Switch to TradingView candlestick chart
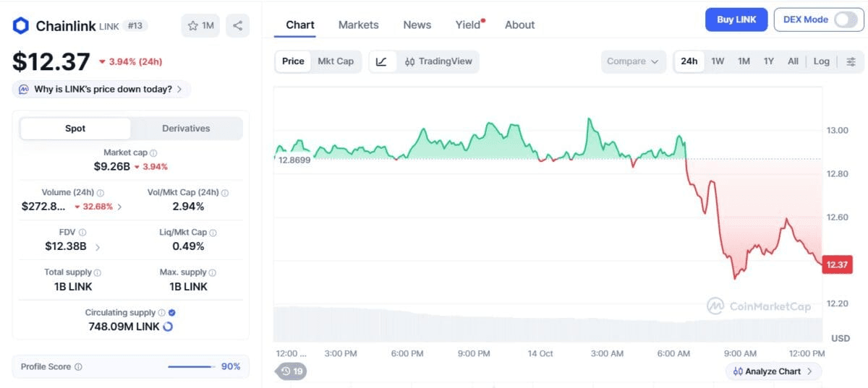The height and width of the screenshot is (388, 868). coord(438,61)
